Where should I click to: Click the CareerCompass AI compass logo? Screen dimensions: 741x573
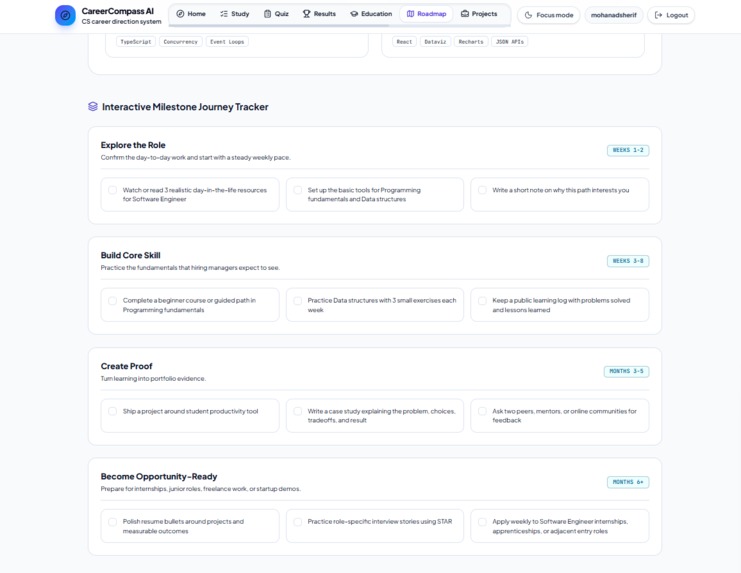click(x=65, y=15)
